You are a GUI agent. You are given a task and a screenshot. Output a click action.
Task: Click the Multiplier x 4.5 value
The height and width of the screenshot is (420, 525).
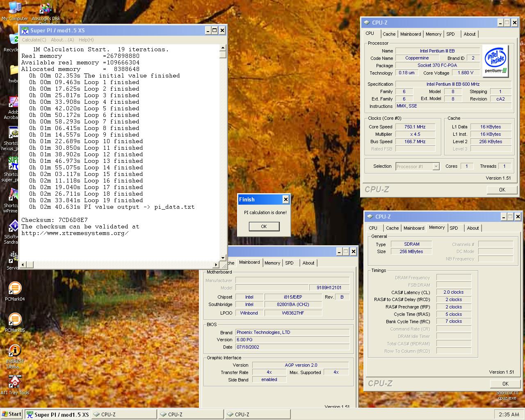tap(415, 134)
